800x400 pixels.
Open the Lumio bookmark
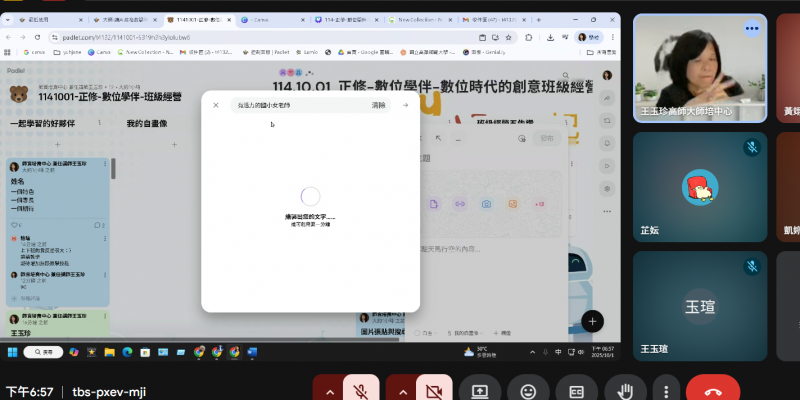(307, 52)
